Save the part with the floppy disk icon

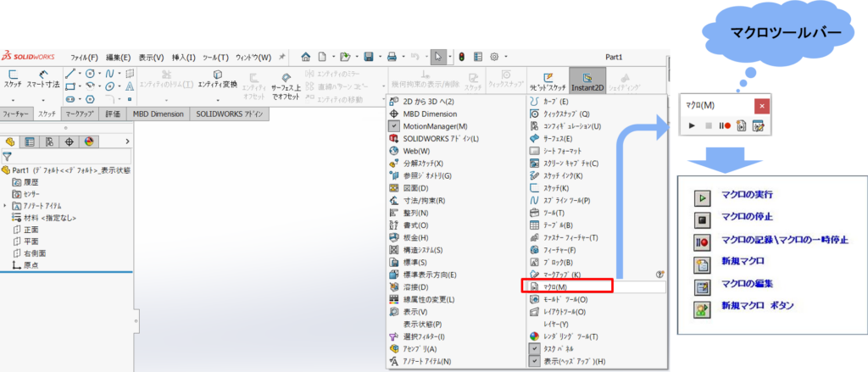tap(369, 57)
